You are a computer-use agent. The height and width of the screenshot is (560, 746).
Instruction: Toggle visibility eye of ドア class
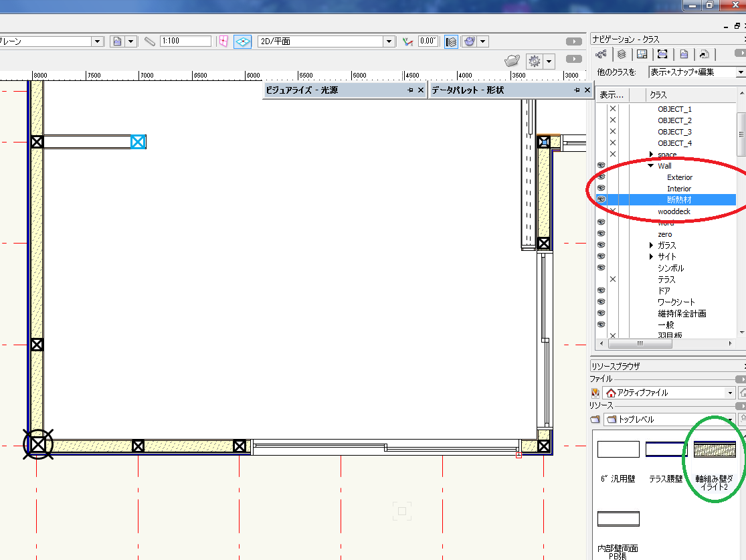pyautogui.click(x=601, y=291)
